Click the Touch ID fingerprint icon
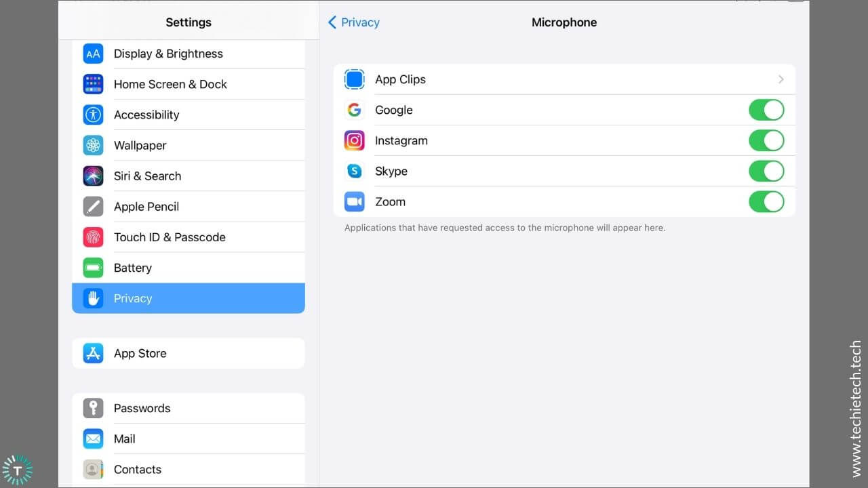Screen dimensions: 868x488 (93, 237)
